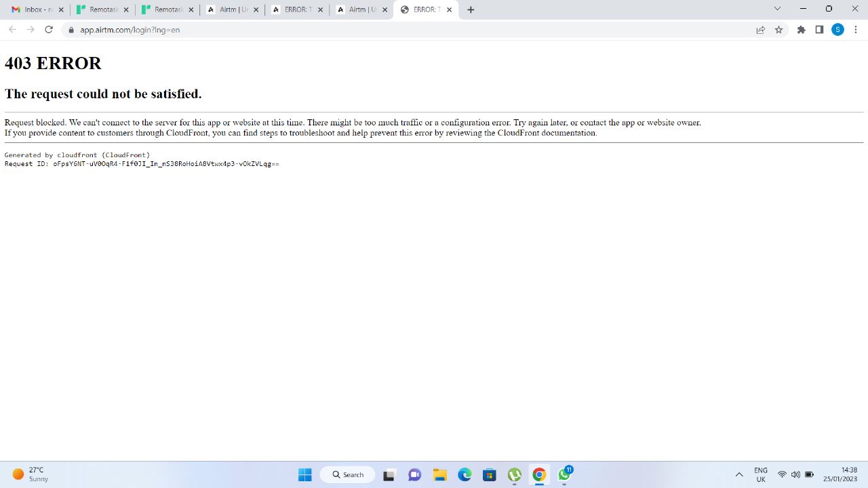The height and width of the screenshot is (488, 868).
Task: Click the browser forward arrow
Action: 31,30
